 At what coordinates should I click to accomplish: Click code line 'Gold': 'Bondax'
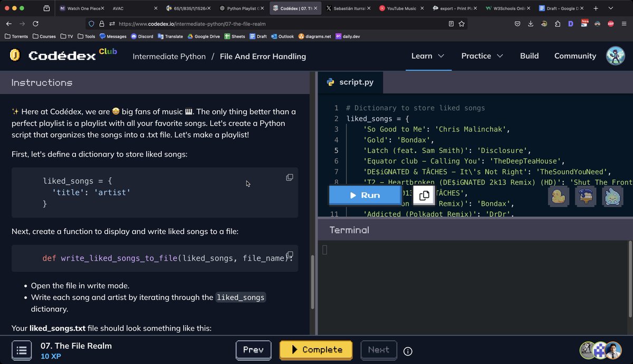click(398, 140)
